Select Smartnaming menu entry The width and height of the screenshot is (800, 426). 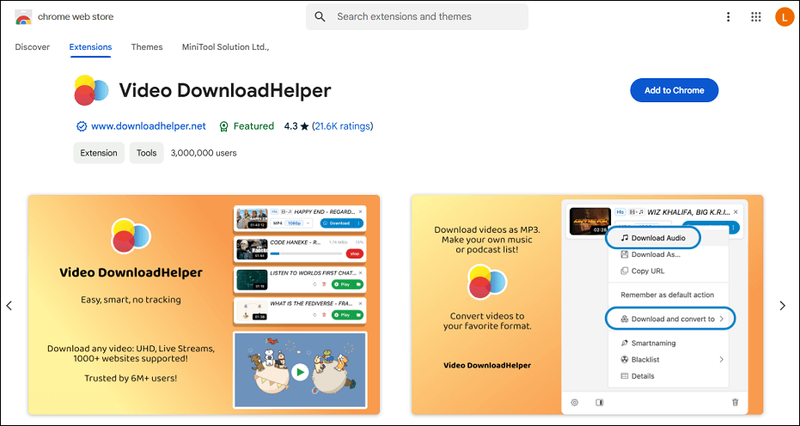[x=648, y=343]
